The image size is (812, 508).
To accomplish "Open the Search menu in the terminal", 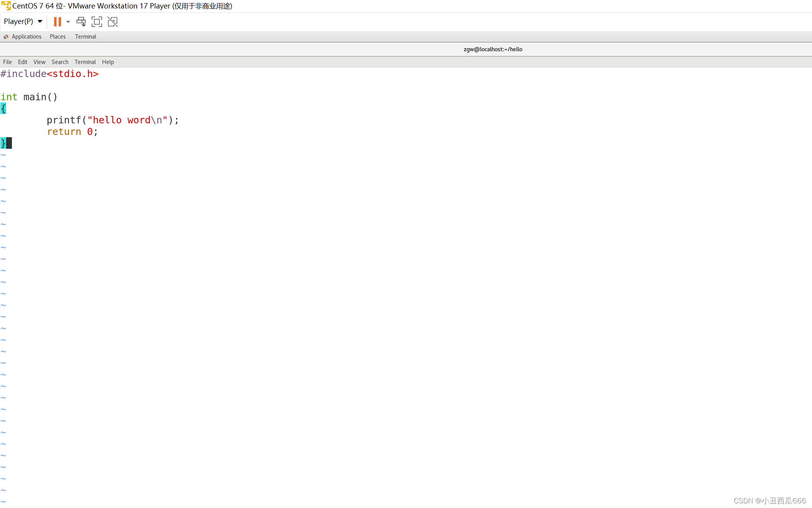I will point(60,62).
